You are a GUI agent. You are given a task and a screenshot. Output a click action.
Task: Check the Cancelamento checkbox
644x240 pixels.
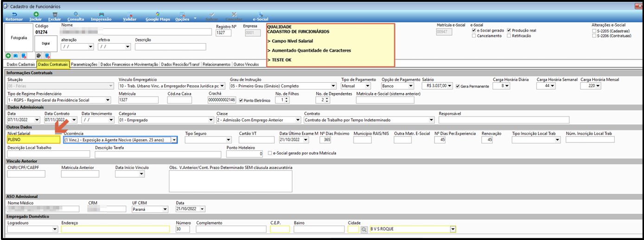coord(473,36)
